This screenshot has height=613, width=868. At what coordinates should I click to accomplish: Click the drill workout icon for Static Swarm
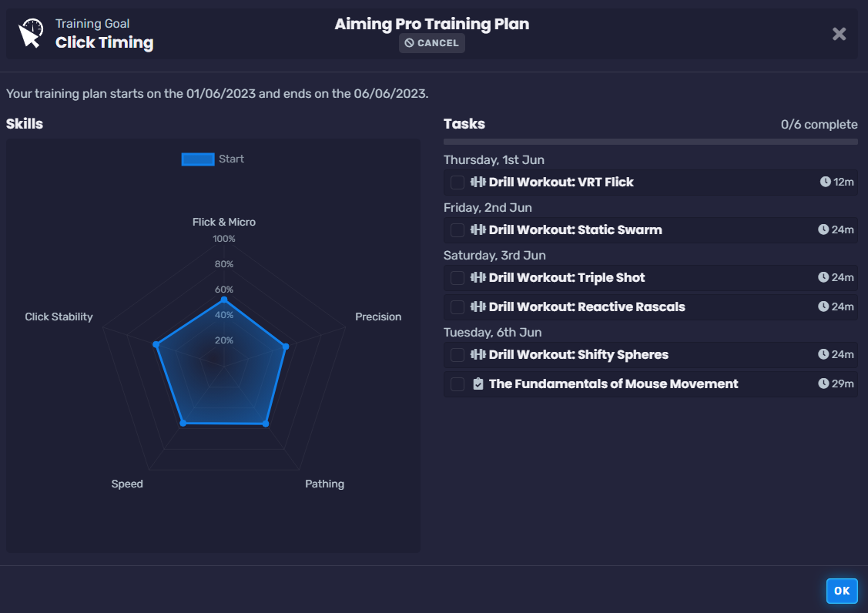tap(480, 229)
